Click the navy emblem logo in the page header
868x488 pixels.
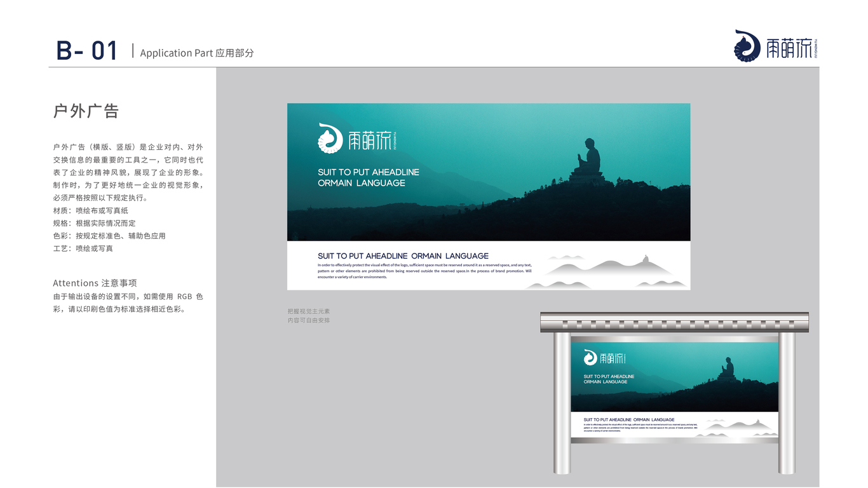pos(747,46)
